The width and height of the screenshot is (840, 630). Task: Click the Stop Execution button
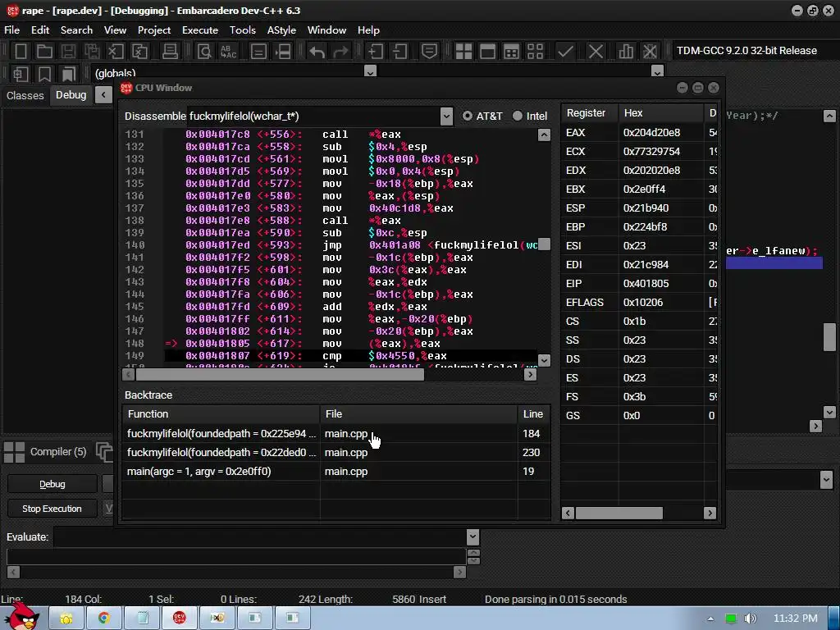pos(52,509)
